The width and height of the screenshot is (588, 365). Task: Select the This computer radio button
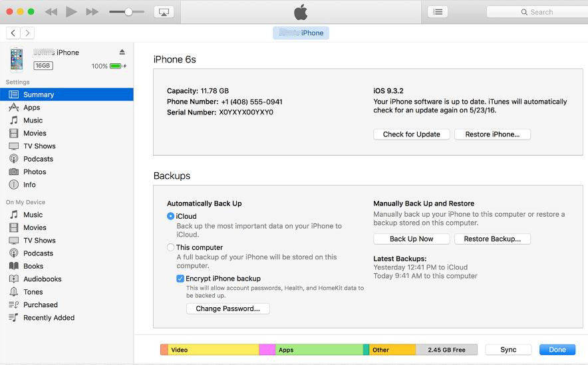(171, 247)
